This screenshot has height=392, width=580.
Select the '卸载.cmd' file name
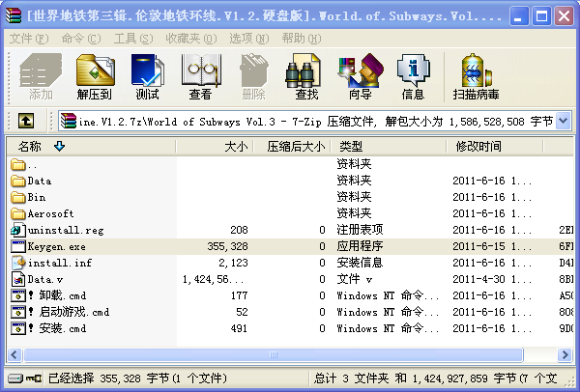tap(57, 295)
